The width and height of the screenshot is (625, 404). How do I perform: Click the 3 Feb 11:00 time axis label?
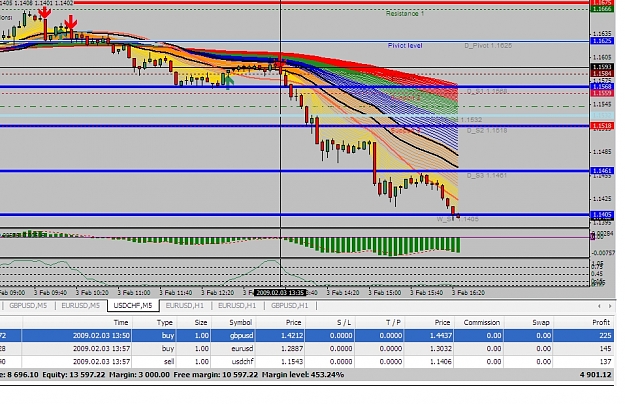[x=134, y=293]
